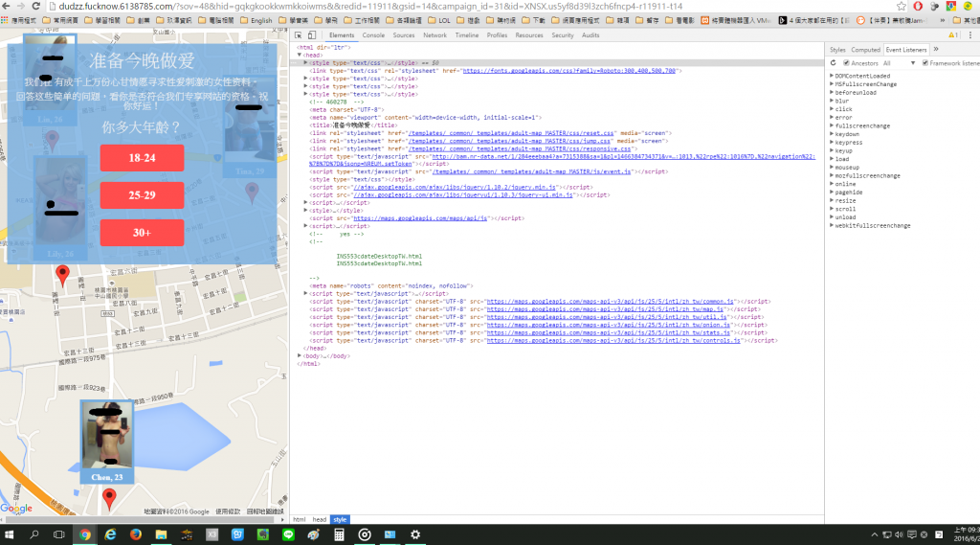Open Task View from the taskbar
Viewport: 980px width, 545px height.
[58, 534]
